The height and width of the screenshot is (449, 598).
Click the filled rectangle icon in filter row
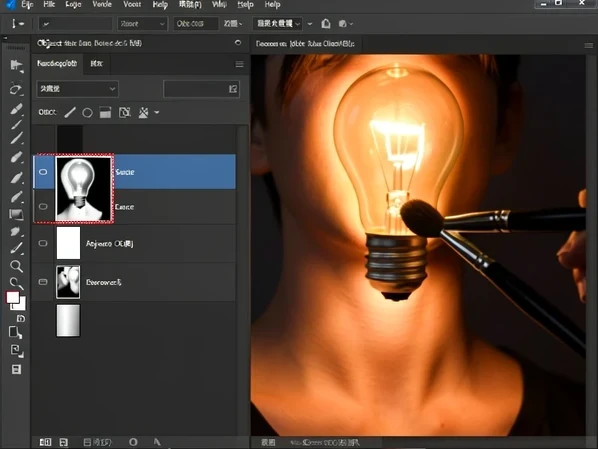click(x=105, y=113)
